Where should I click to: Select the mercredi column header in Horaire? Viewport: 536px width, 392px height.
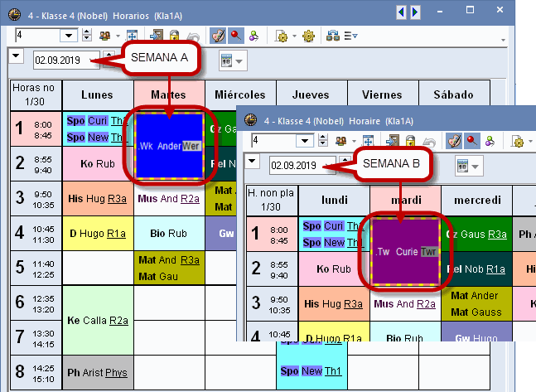477,200
